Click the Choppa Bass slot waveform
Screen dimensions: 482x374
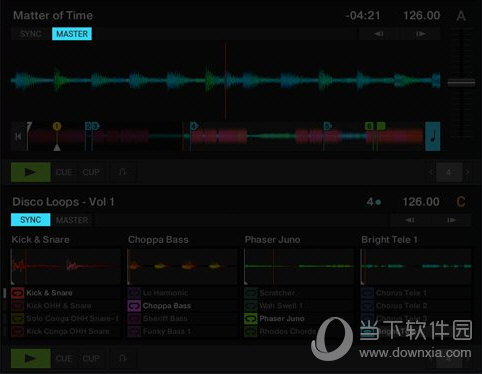coord(182,266)
